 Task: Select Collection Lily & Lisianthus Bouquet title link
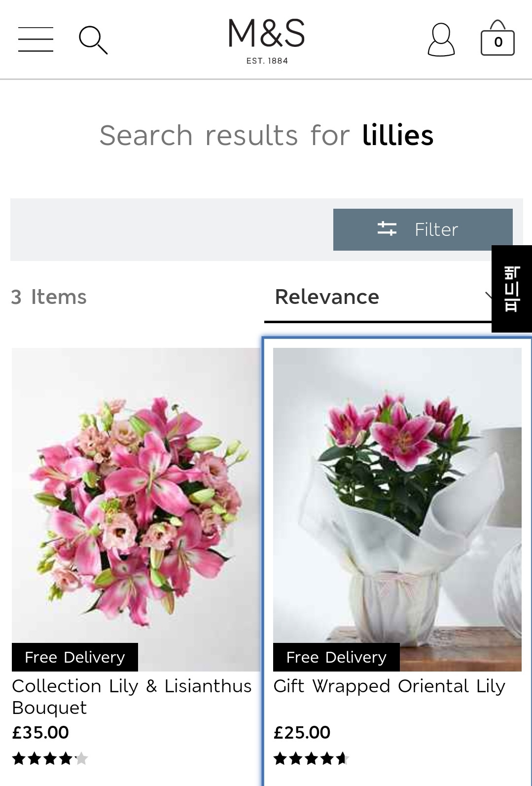(132, 697)
